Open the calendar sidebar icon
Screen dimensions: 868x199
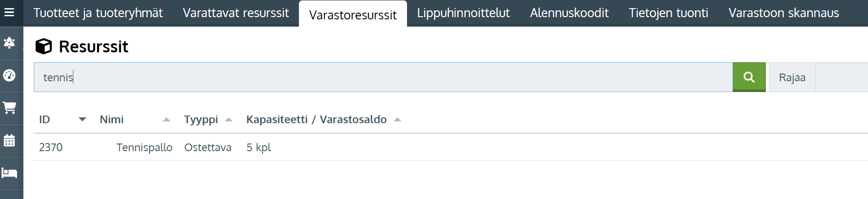(9, 140)
